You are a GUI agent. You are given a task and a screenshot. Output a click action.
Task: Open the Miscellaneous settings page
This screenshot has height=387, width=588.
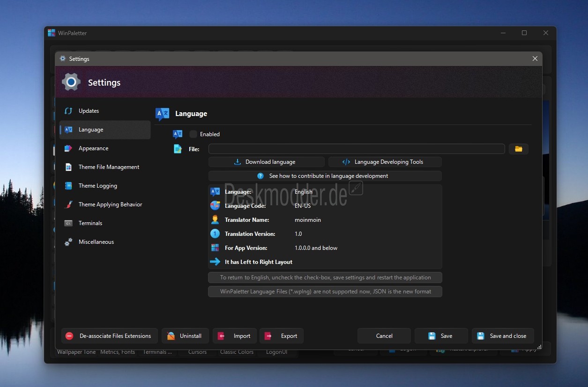point(105,242)
